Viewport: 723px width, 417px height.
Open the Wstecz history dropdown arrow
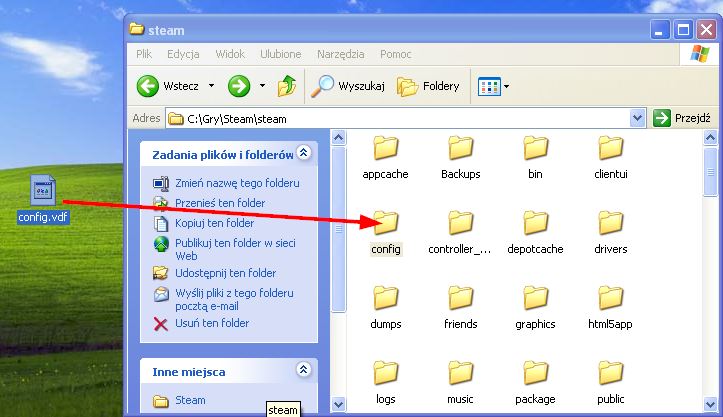[x=211, y=86]
